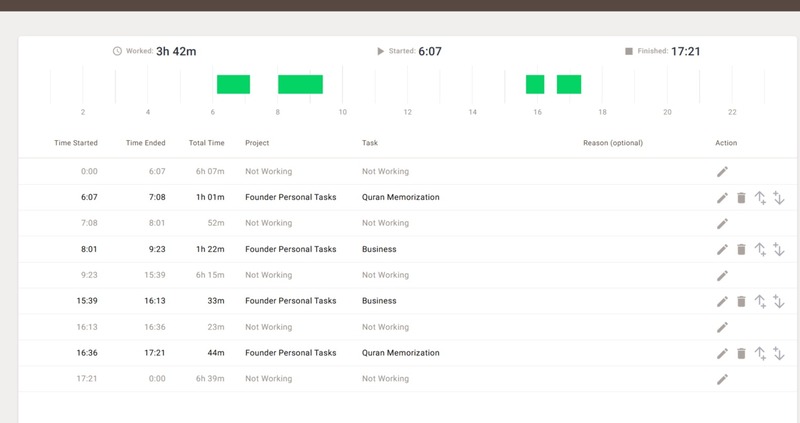Screen dimensions: 800x423
Task: Click the green timeline block starting at 8
Action: coord(300,85)
